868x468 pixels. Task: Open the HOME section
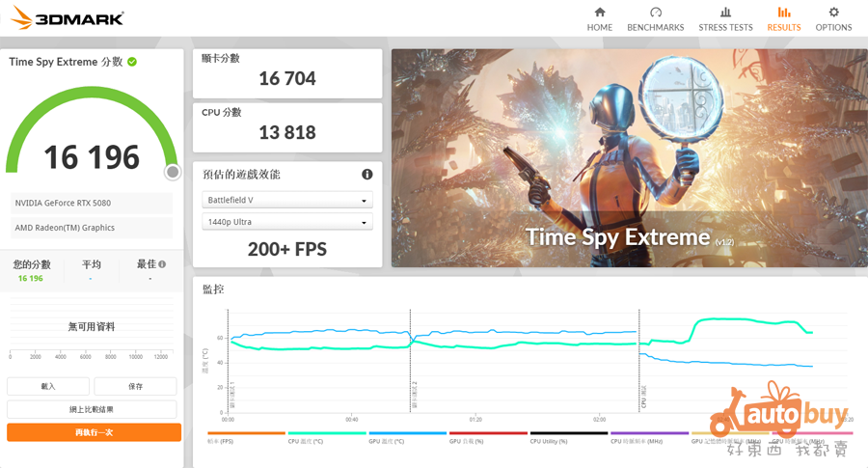point(599,18)
